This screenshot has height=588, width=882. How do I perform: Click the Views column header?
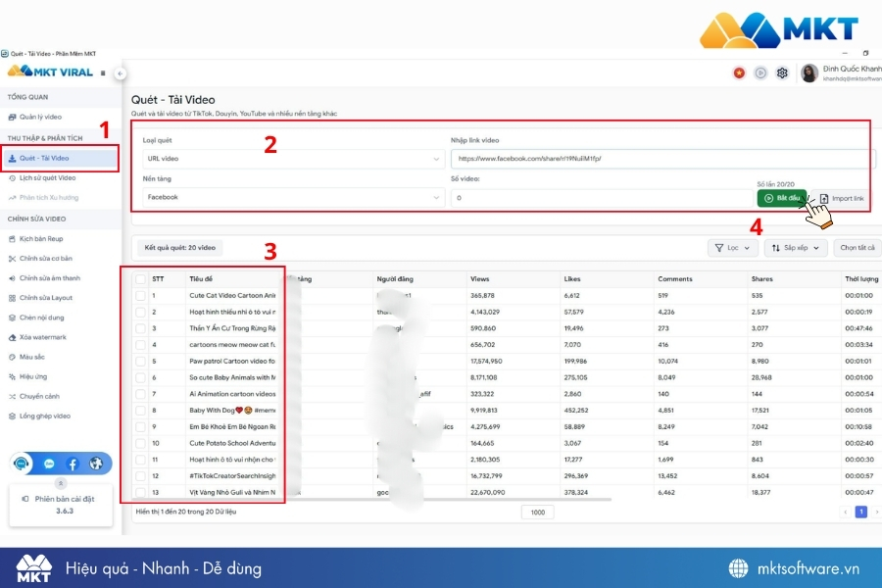click(x=480, y=279)
